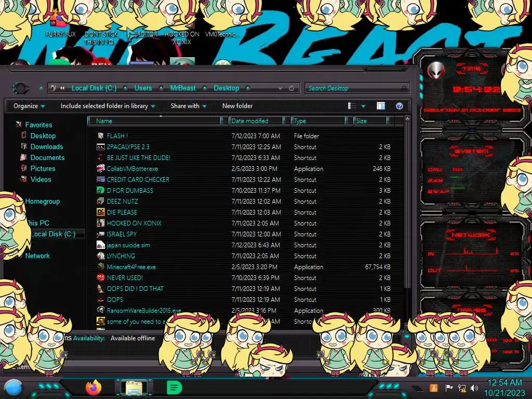Open the view options dropdown arrow

tap(363, 106)
